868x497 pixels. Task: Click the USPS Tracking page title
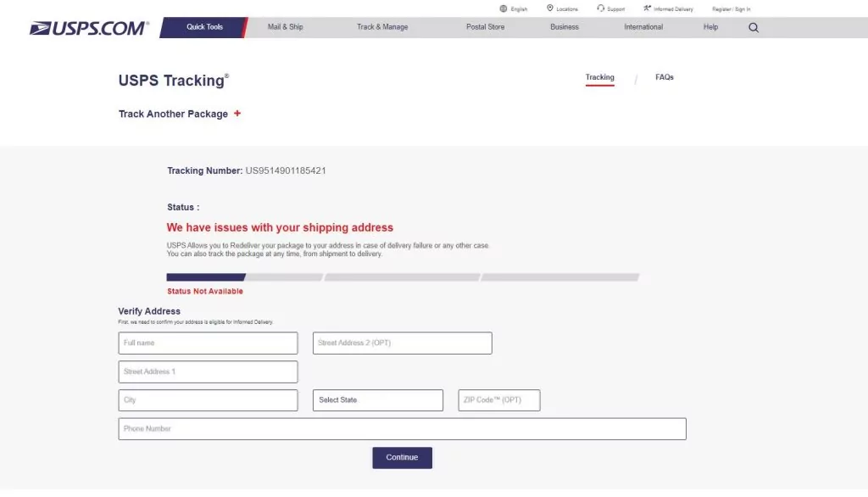pos(173,81)
